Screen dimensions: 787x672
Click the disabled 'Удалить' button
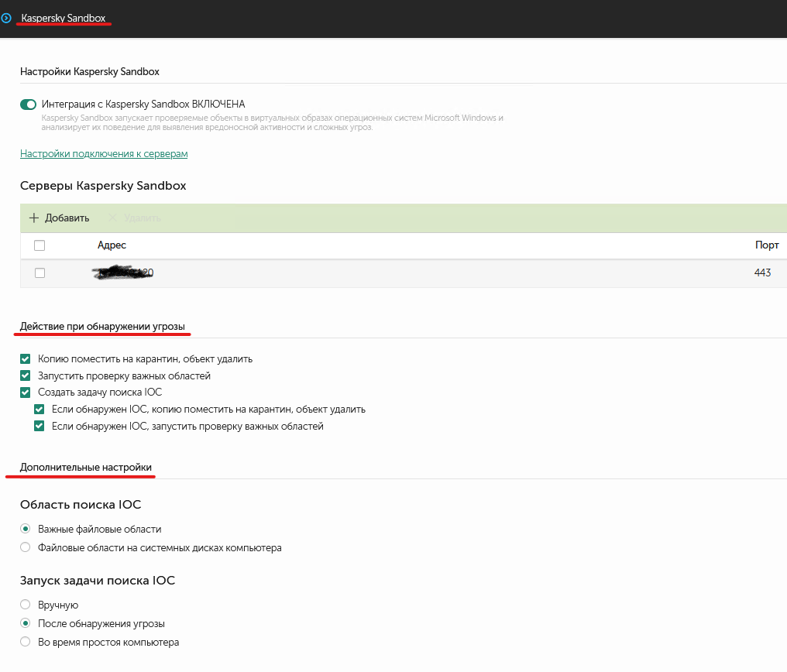pos(135,218)
